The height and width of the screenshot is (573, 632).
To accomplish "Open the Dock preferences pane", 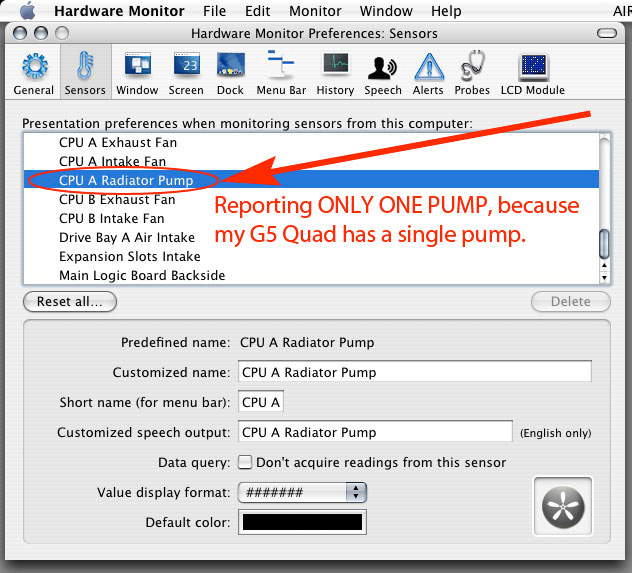I will (230, 74).
